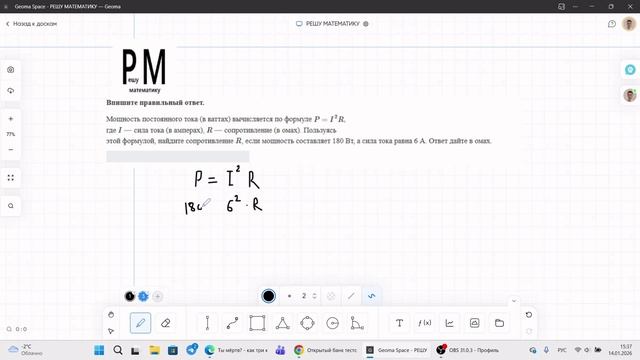This screenshot has width=640, height=360.
Task: Select the Text tool
Action: coord(400,323)
